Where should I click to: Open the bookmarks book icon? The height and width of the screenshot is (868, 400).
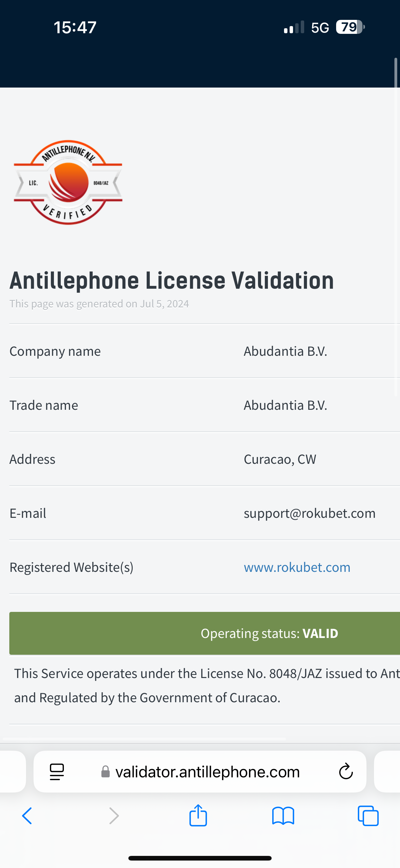(x=283, y=816)
